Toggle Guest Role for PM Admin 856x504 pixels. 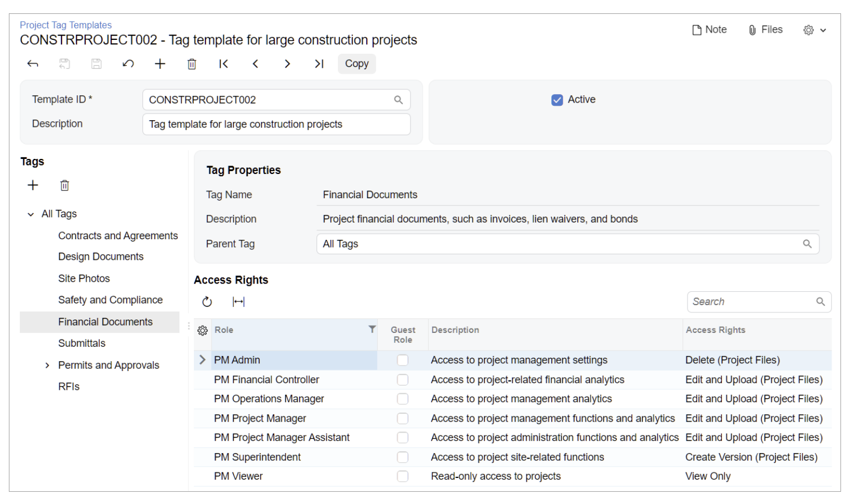(403, 361)
